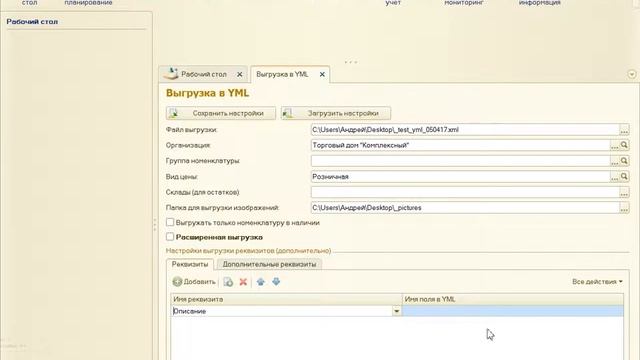Open the информация section in top menu
640x360 pixels.
coord(540,3)
